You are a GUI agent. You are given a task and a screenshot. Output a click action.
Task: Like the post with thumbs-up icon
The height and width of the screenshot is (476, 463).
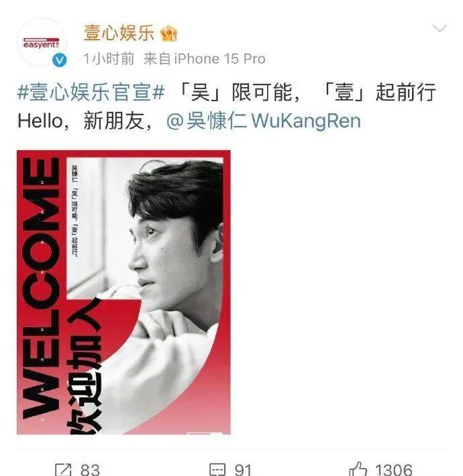click(x=358, y=469)
